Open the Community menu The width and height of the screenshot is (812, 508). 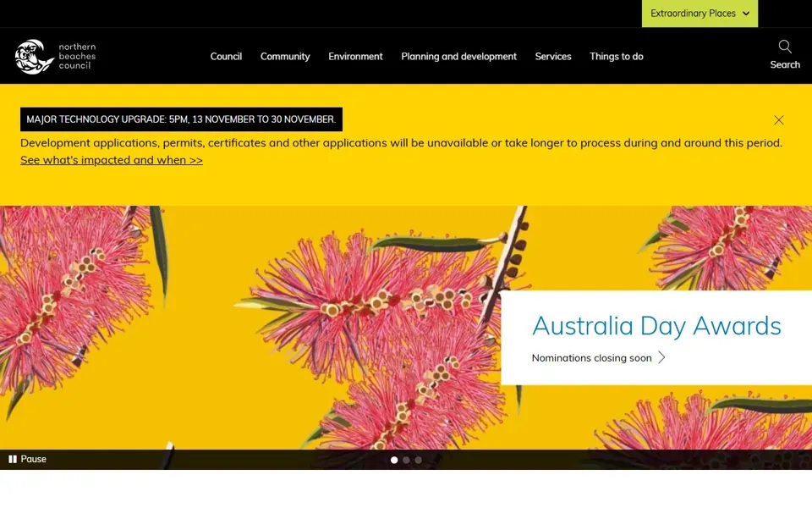285,57
